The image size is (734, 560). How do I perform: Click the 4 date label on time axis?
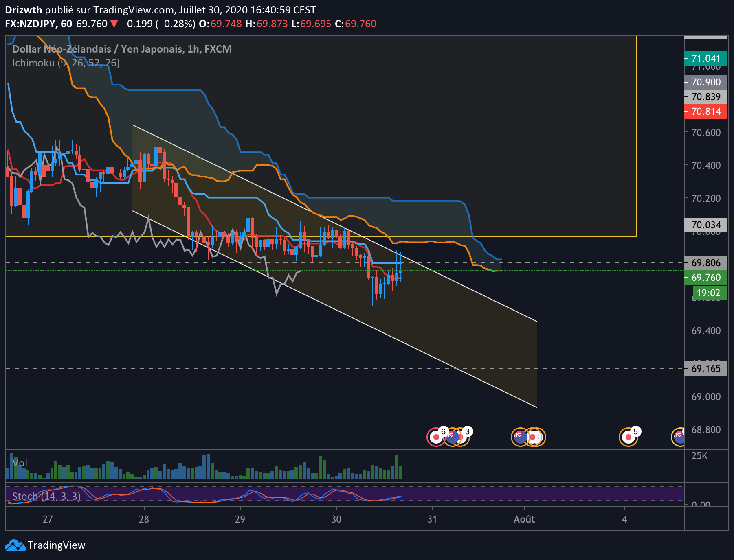point(624,519)
